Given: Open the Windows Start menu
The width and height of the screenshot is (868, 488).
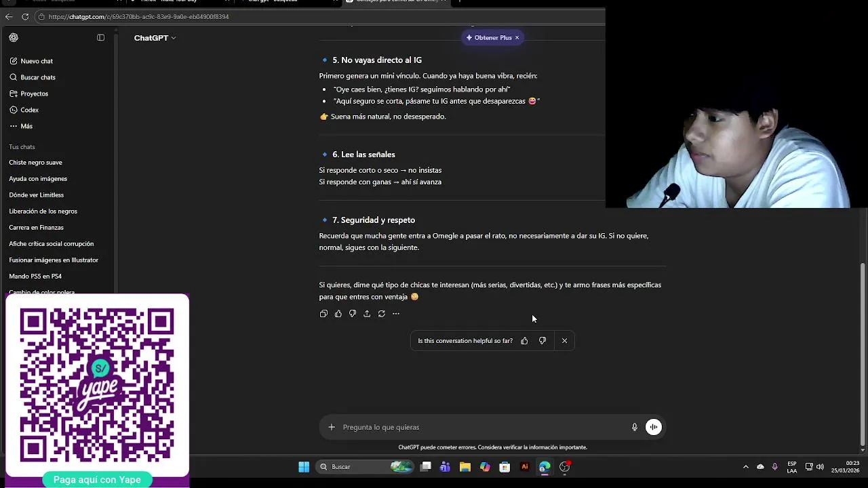Looking at the screenshot, I should pos(304,466).
